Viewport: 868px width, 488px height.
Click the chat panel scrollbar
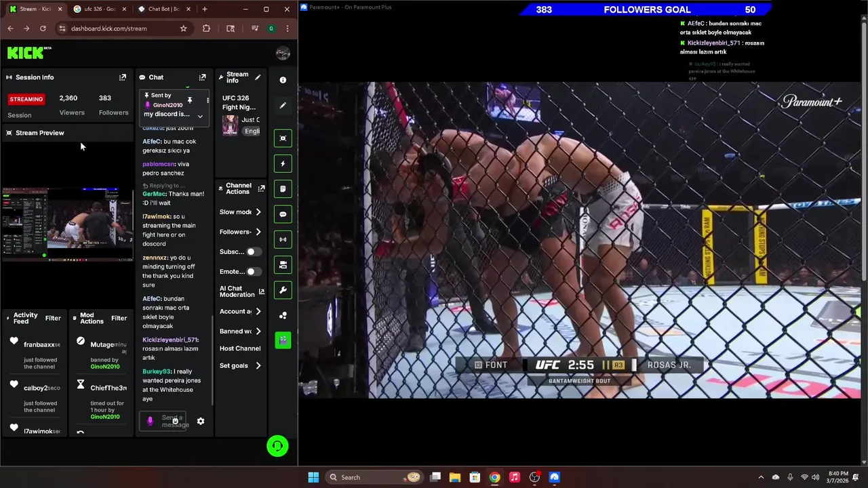coord(212,359)
